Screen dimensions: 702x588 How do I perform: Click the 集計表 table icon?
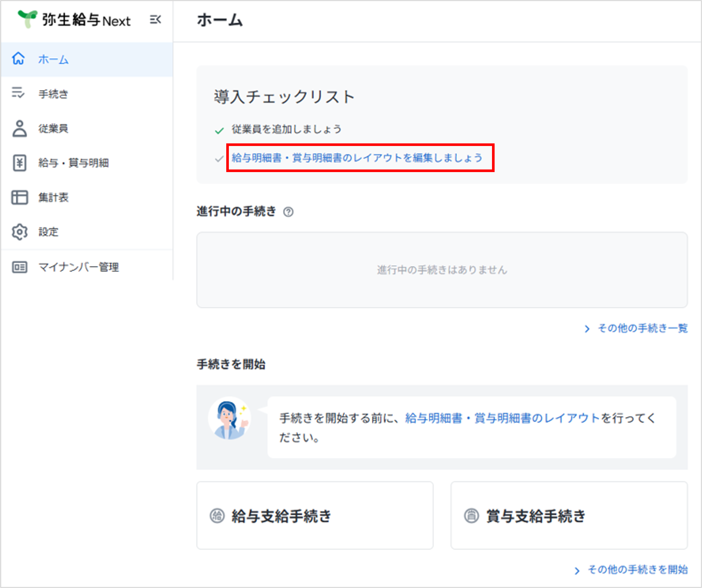click(x=19, y=197)
